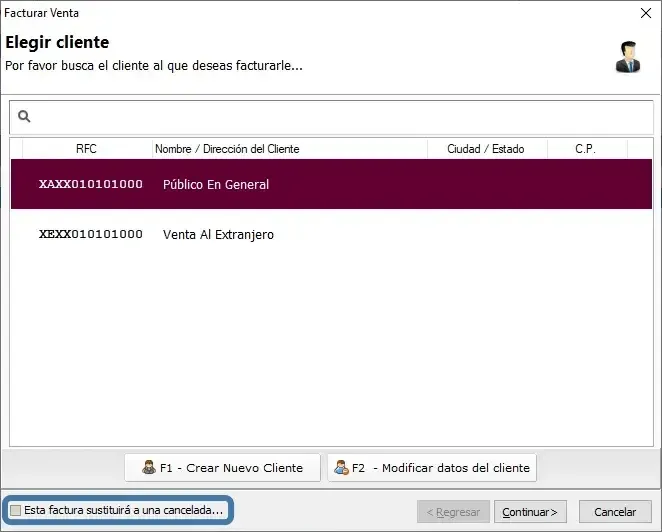Click the disabled Regresar button
The width and height of the screenshot is (662, 532).
[x=453, y=512]
